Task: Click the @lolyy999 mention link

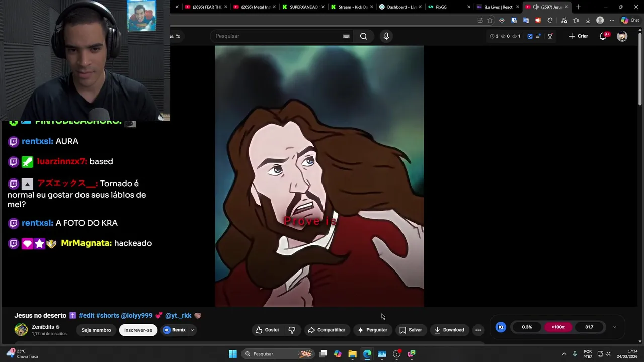Action: (x=137, y=315)
